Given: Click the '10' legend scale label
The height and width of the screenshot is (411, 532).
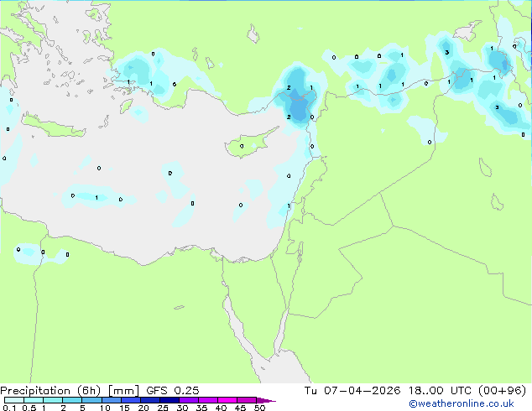Looking at the screenshot, I should coord(105,408).
